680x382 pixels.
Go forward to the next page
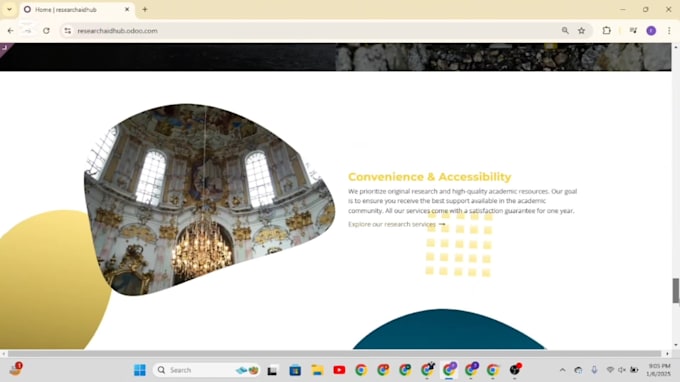[x=28, y=31]
